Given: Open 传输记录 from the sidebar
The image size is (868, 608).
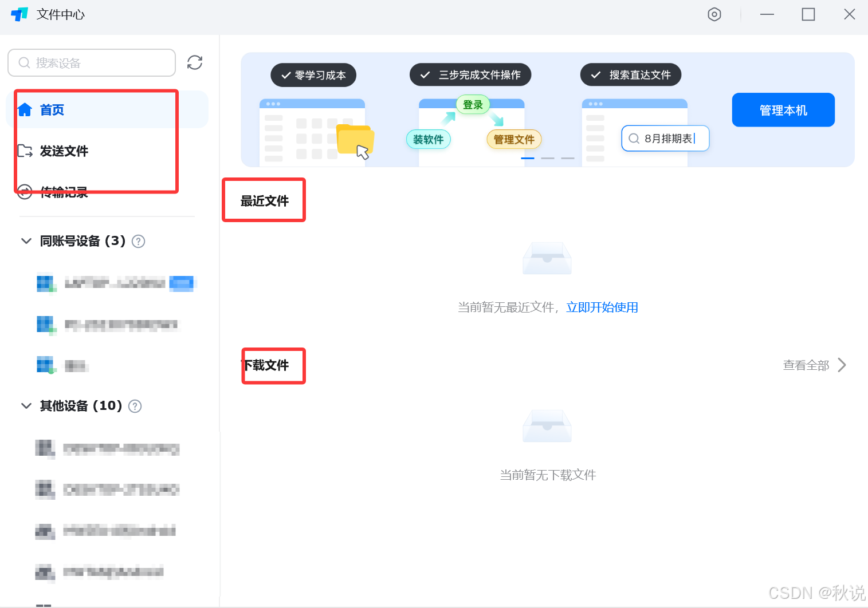Looking at the screenshot, I should 63,192.
